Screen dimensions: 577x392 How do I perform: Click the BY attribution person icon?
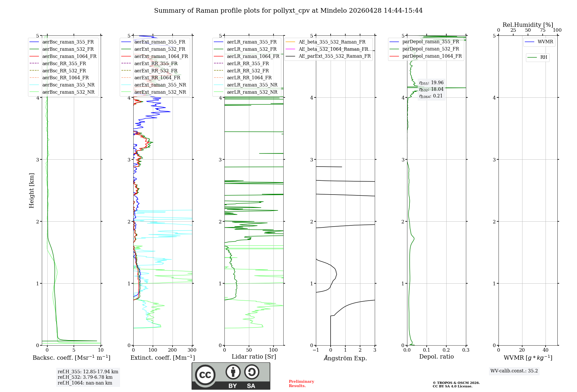click(233, 372)
